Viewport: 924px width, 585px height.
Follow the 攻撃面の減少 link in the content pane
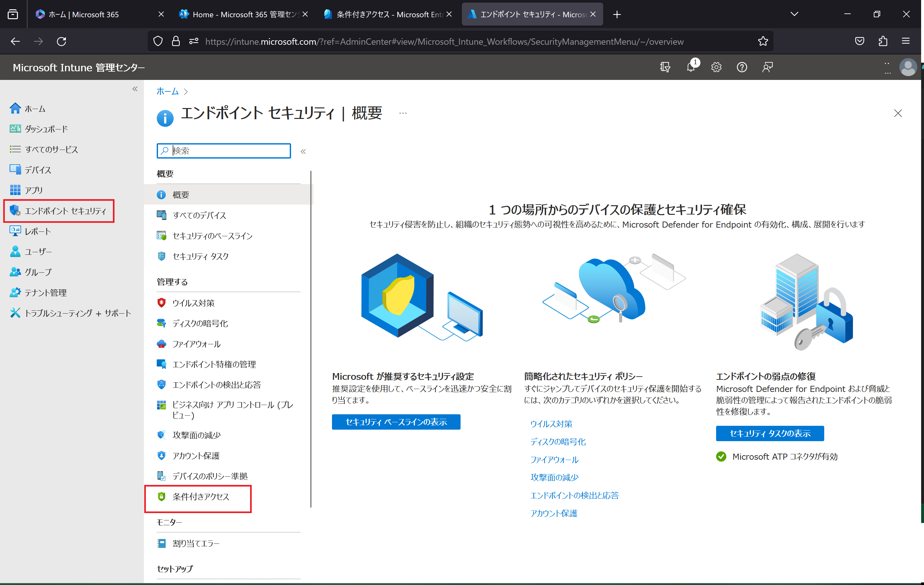[554, 477]
